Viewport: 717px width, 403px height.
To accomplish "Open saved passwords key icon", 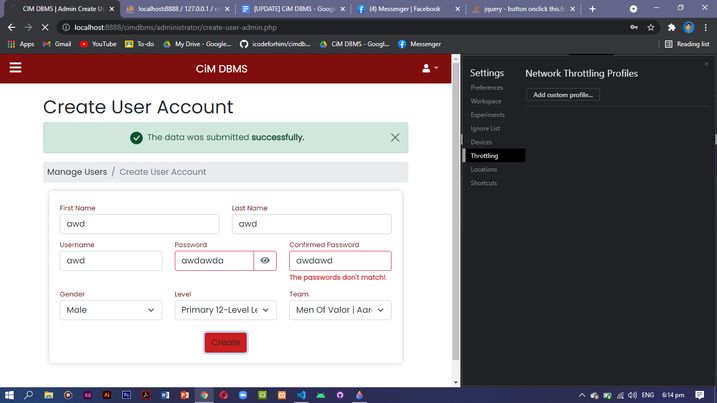I will pos(634,27).
